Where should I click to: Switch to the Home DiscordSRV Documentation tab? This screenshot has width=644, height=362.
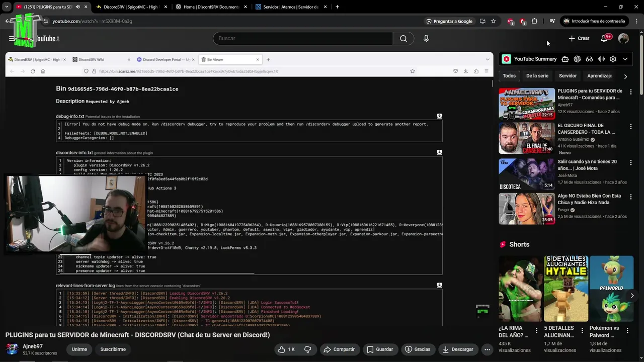[x=211, y=7]
